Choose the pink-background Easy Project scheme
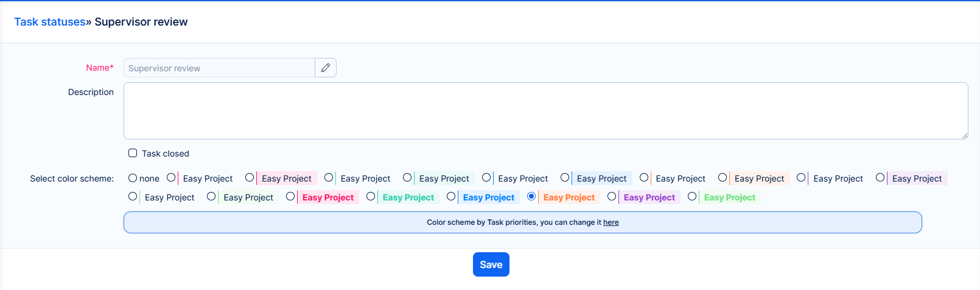Image resolution: width=980 pixels, height=290 pixels. coord(250,177)
